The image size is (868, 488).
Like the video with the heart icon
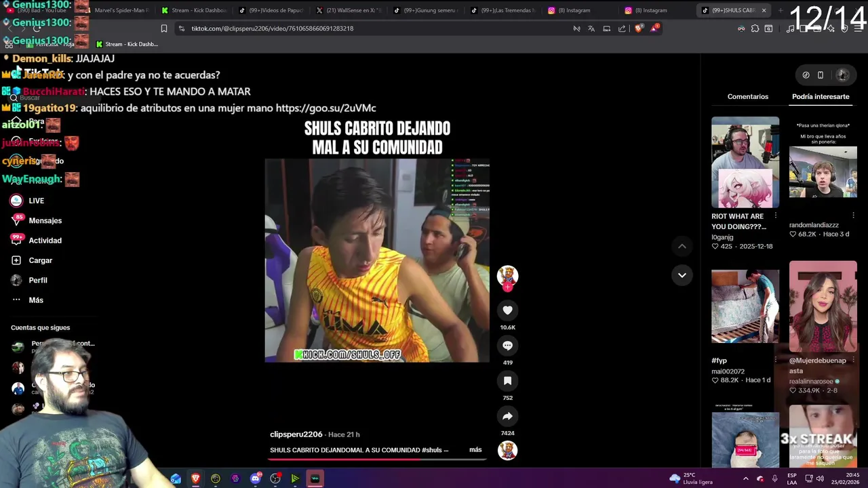[x=507, y=310]
